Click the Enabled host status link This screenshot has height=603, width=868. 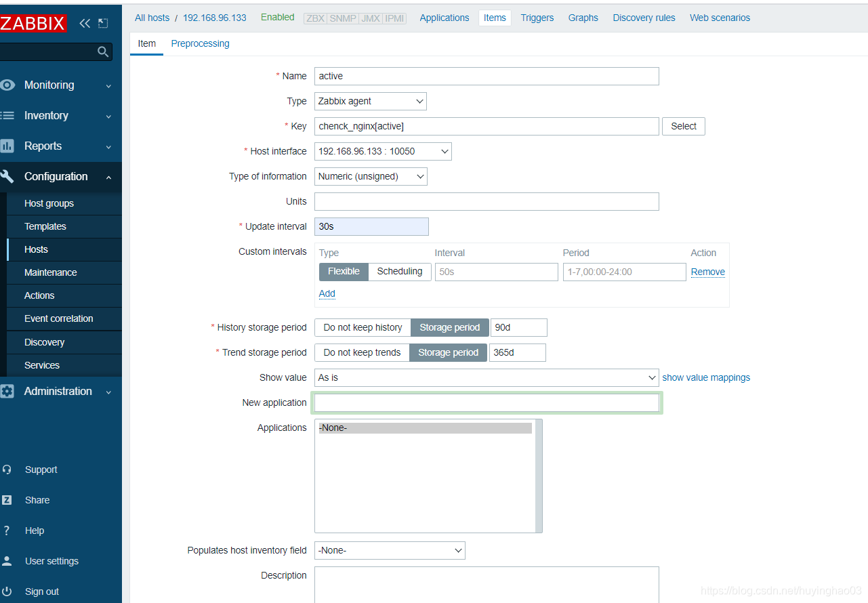[278, 17]
